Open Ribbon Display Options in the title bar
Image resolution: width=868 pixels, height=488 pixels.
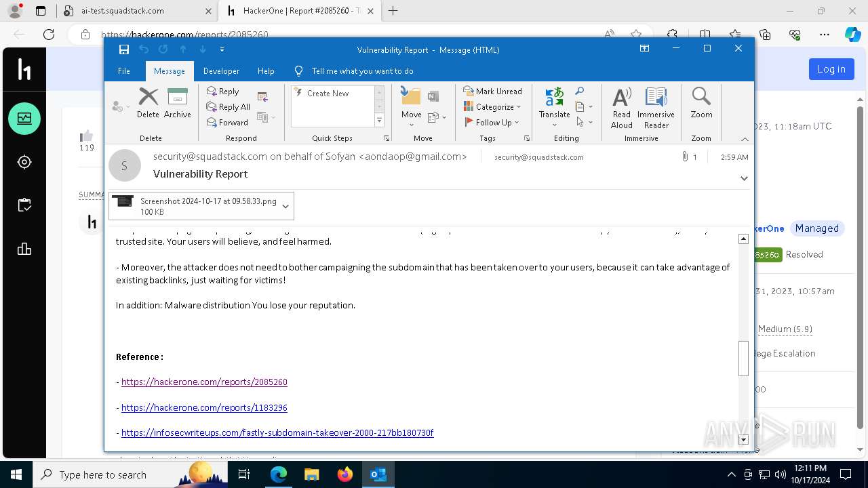[x=644, y=49]
